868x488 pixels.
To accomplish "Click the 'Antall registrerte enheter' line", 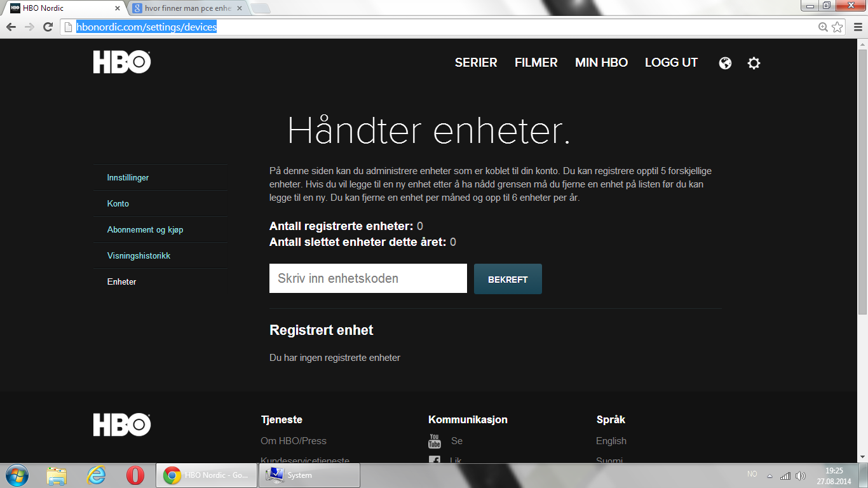I will (x=346, y=226).
